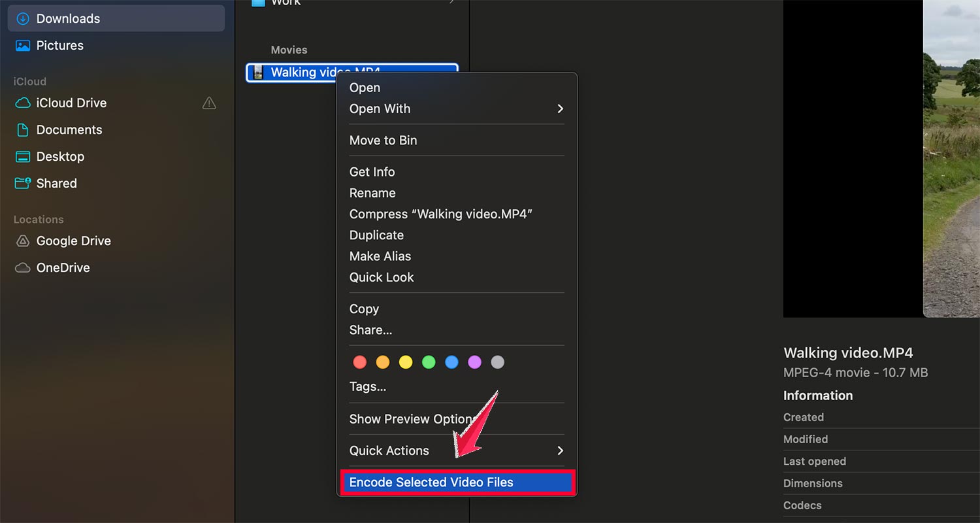Apply the green tag color
The image size is (980, 523).
[429, 362]
